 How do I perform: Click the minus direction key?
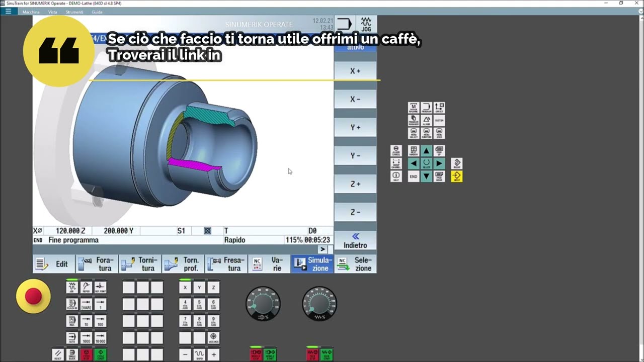185,354
